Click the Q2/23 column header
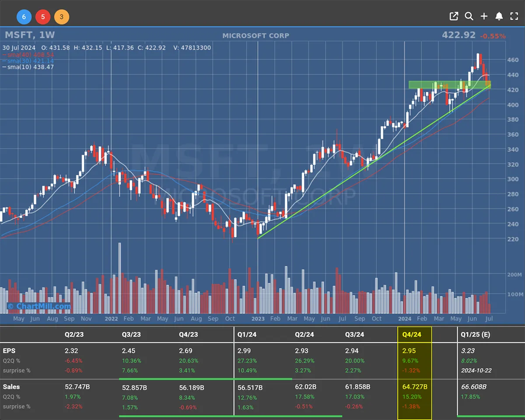 (73, 335)
